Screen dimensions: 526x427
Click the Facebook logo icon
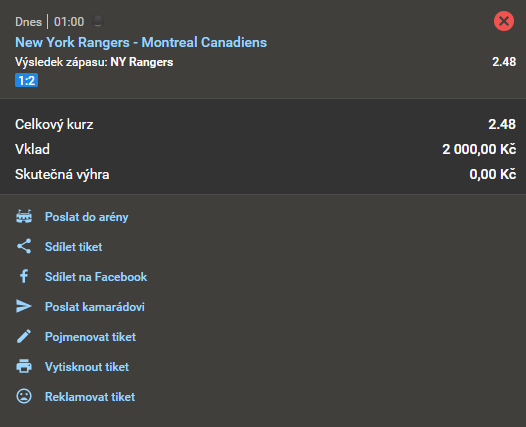pos(24,276)
